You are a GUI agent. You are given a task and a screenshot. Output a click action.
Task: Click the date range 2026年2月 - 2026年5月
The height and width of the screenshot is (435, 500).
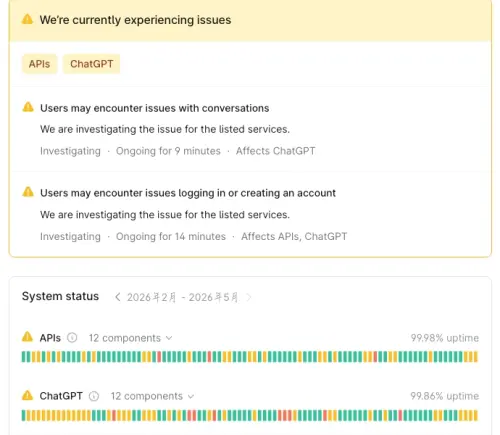point(183,297)
